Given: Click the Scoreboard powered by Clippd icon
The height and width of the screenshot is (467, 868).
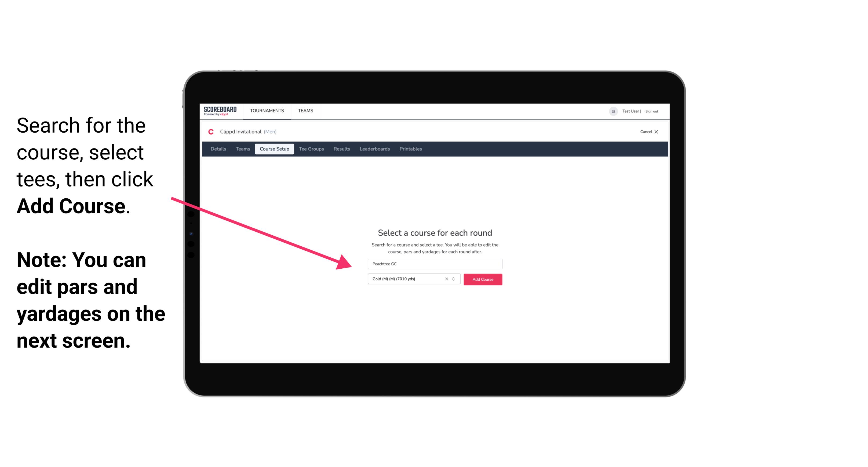Looking at the screenshot, I should (x=220, y=111).
